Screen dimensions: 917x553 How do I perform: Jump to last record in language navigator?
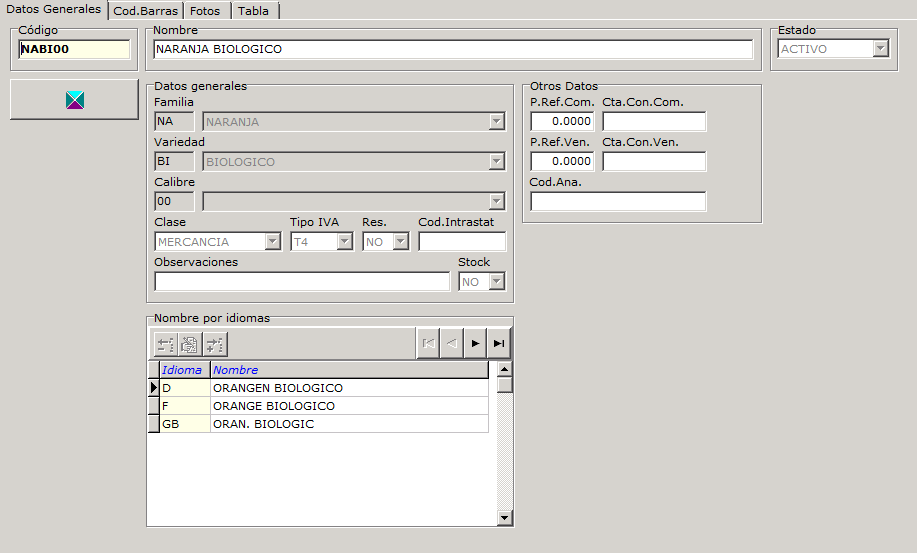click(x=498, y=343)
